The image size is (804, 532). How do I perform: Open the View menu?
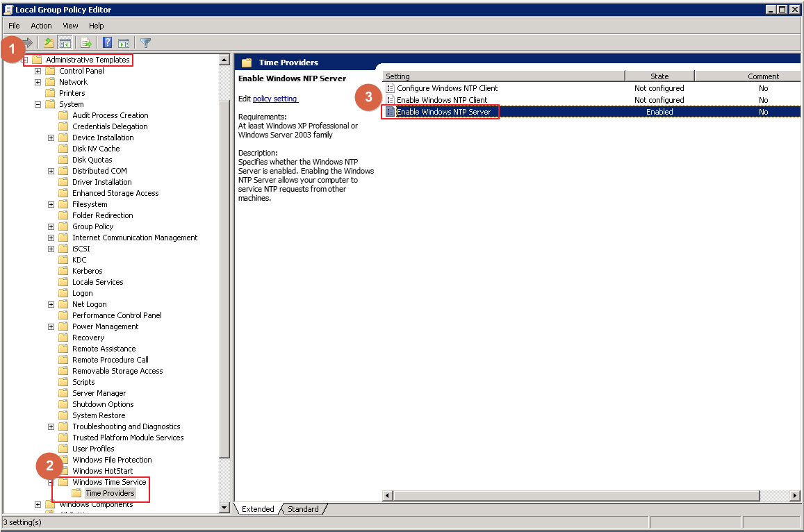pyautogui.click(x=70, y=26)
